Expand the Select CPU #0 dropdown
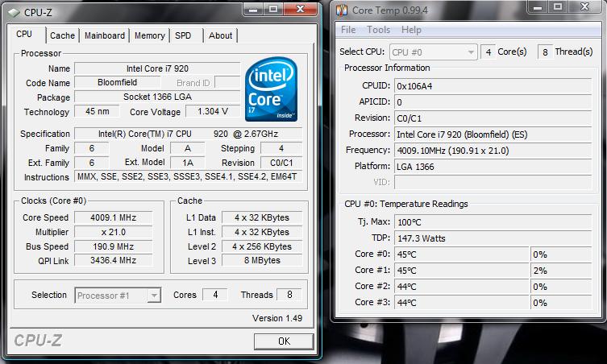 471,52
